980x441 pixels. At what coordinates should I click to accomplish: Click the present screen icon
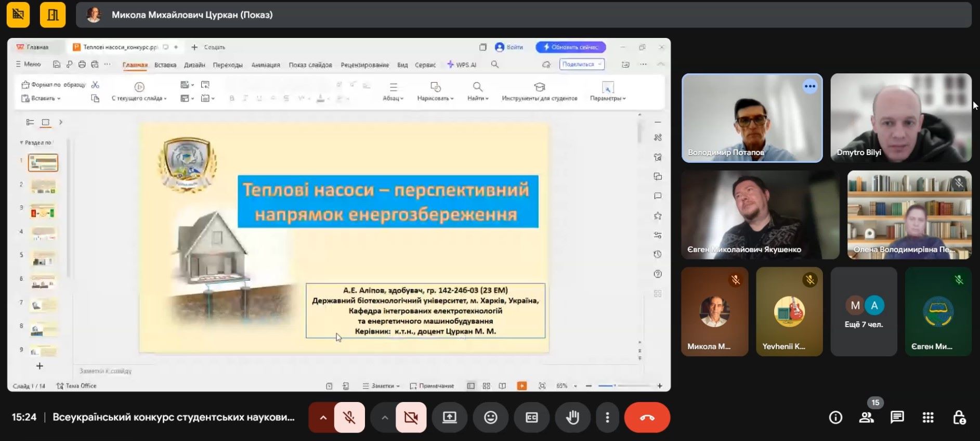pyautogui.click(x=449, y=418)
